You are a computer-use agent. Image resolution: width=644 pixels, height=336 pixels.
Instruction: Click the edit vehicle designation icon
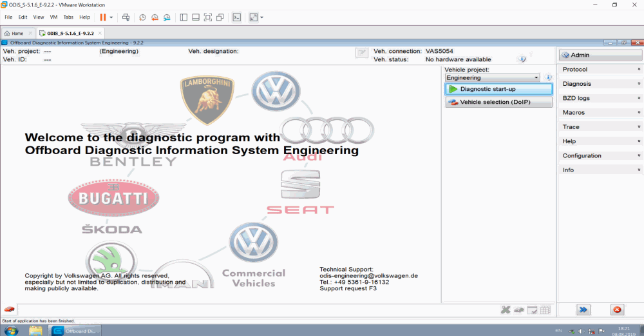[361, 53]
